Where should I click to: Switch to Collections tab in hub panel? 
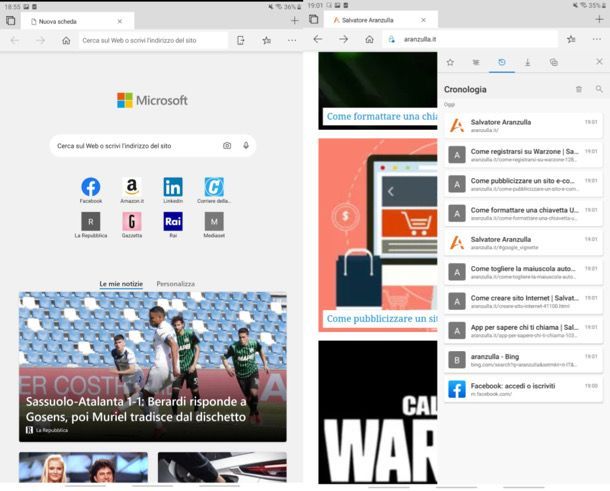[x=554, y=62]
